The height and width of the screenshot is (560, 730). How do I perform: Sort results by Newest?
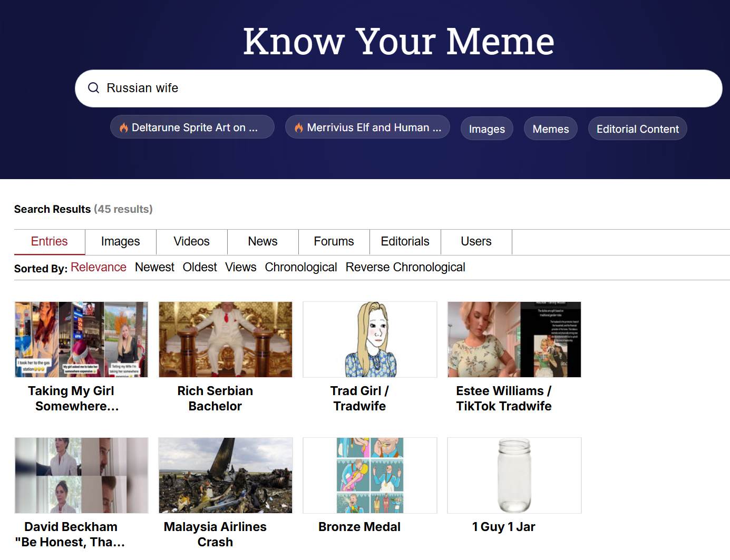154,268
